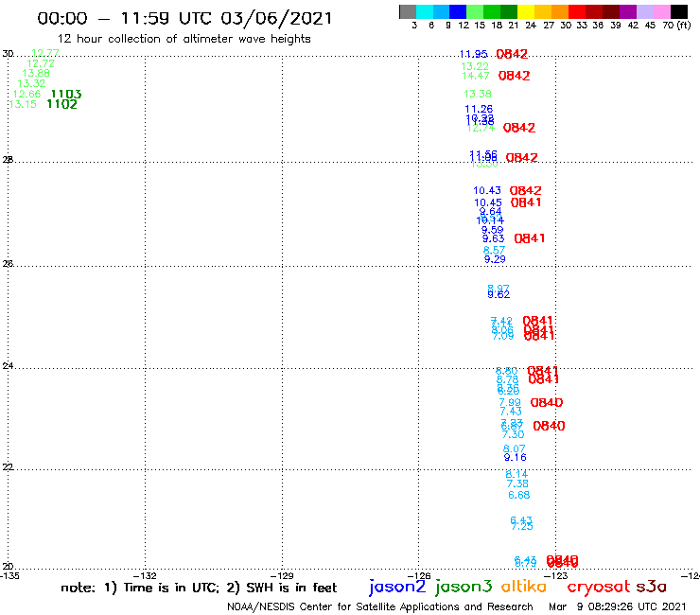
Task: Click the 13.38 wave height value
Action: coord(478,94)
